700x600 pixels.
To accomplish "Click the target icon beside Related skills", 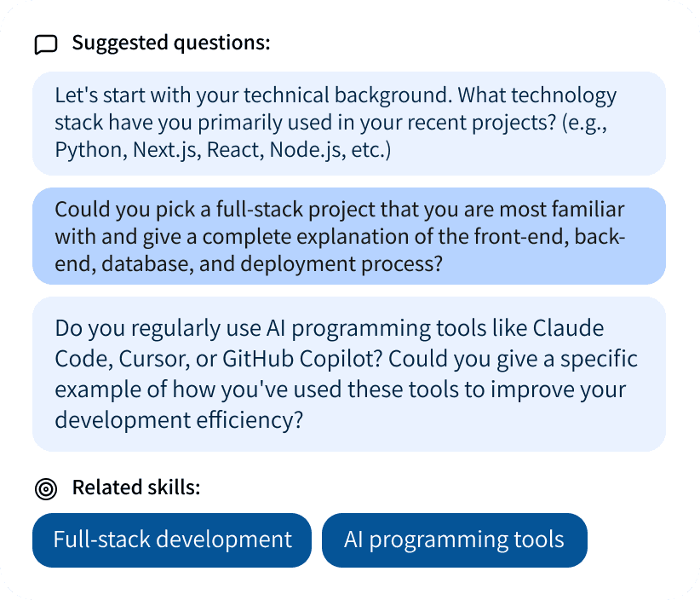I will tap(46, 488).
